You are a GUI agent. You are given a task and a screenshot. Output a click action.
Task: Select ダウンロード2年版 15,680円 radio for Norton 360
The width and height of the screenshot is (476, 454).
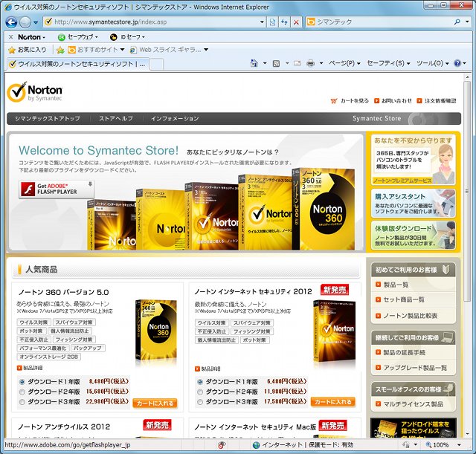(22, 392)
